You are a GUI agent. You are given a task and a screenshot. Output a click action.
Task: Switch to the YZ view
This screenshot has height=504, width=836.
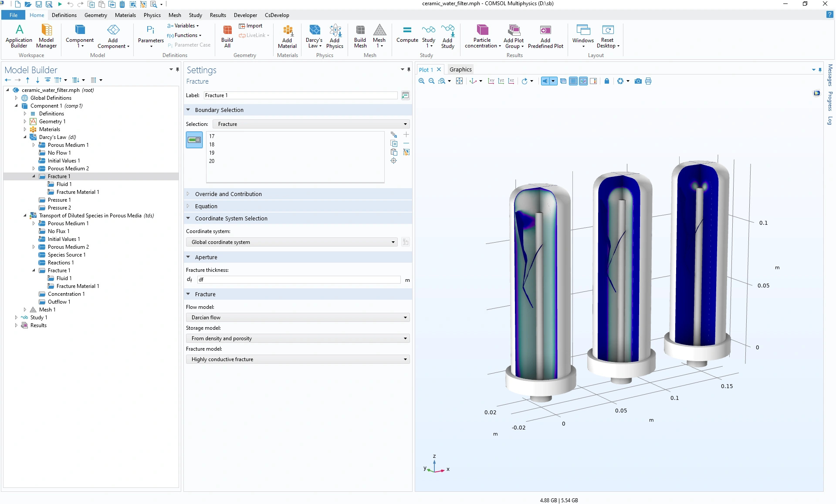click(x=501, y=81)
